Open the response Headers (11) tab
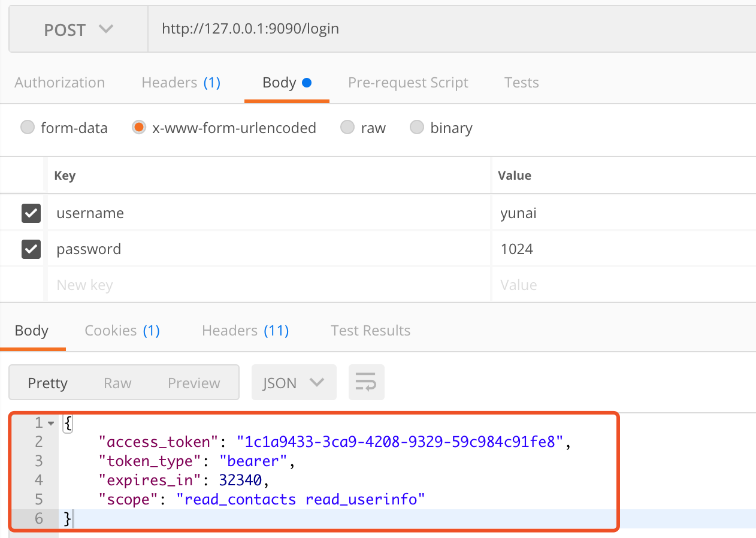 pos(245,331)
